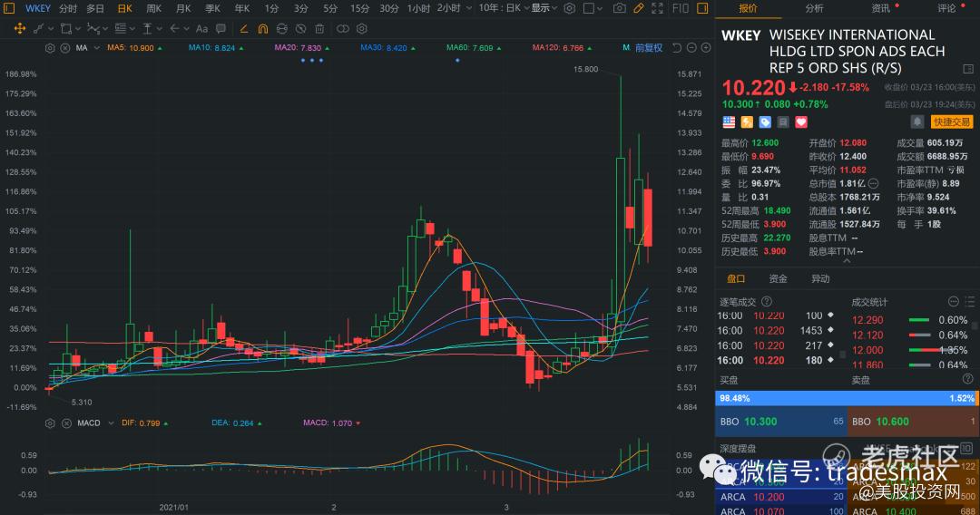Toggle the orange pencil drawing mode
Viewport: 980px width, 515px height.
[638, 8]
